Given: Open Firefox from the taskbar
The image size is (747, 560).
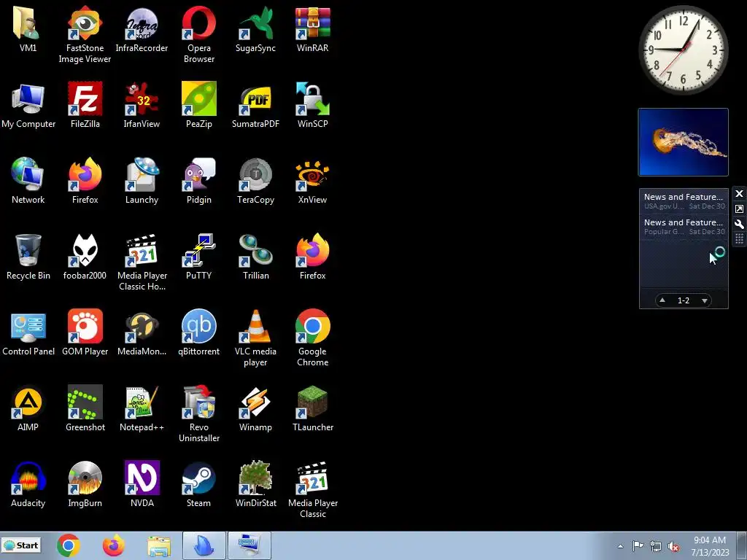Looking at the screenshot, I should pyautogui.click(x=113, y=545).
